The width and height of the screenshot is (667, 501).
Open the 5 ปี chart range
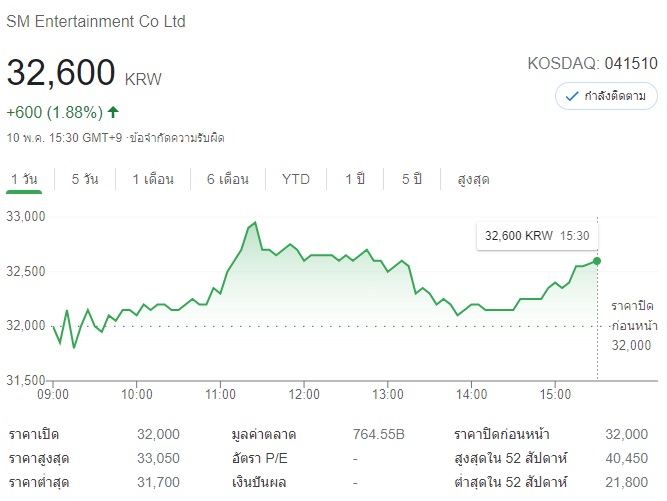click(x=412, y=179)
